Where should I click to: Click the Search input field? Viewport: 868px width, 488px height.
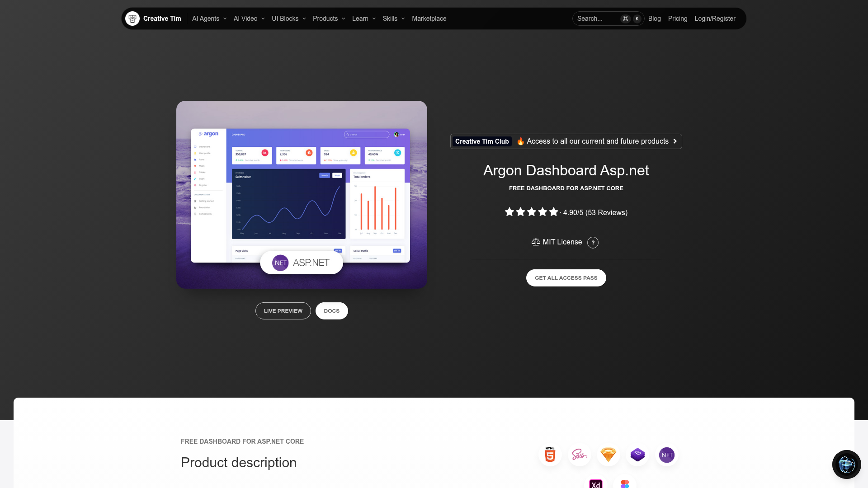point(608,19)
